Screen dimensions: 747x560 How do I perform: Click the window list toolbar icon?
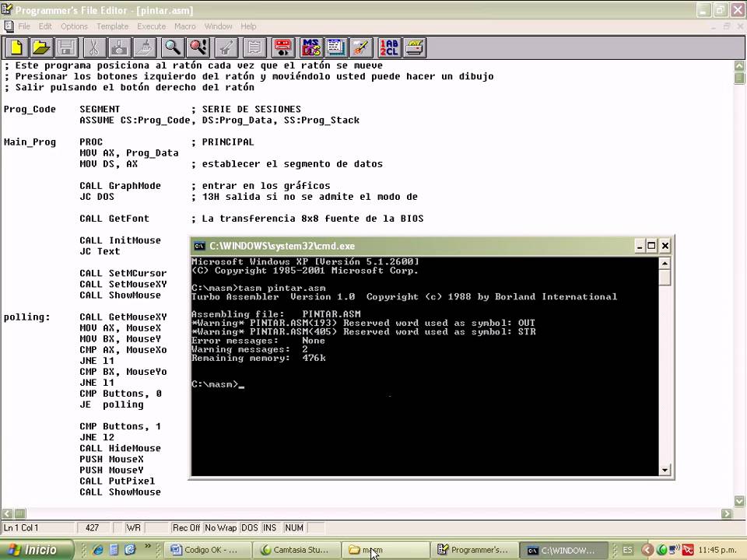point(336,47)
